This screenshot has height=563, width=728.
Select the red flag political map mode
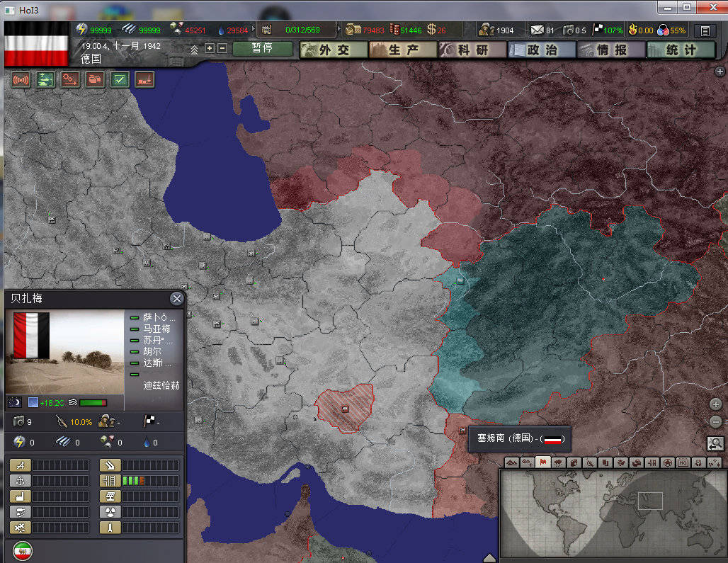tap(542, 462)
